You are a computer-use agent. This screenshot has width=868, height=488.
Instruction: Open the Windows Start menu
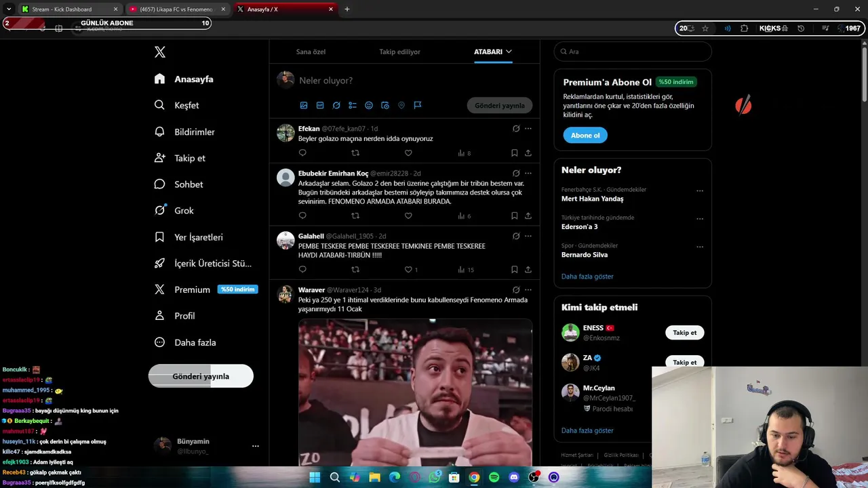point(315,477)
